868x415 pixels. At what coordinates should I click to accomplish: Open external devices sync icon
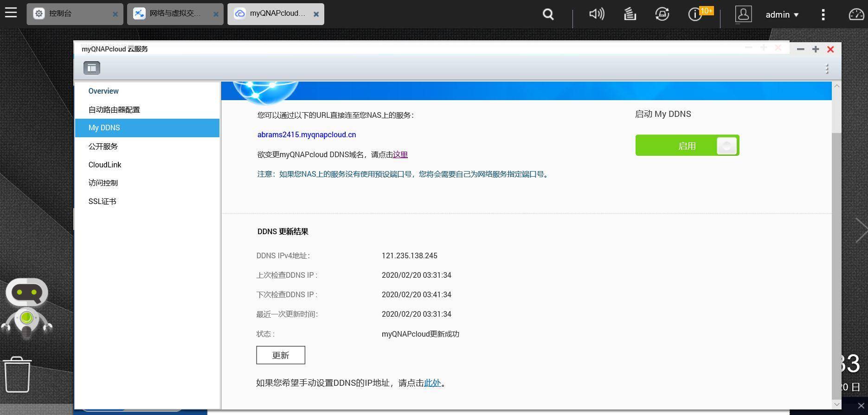click(662, 14)
